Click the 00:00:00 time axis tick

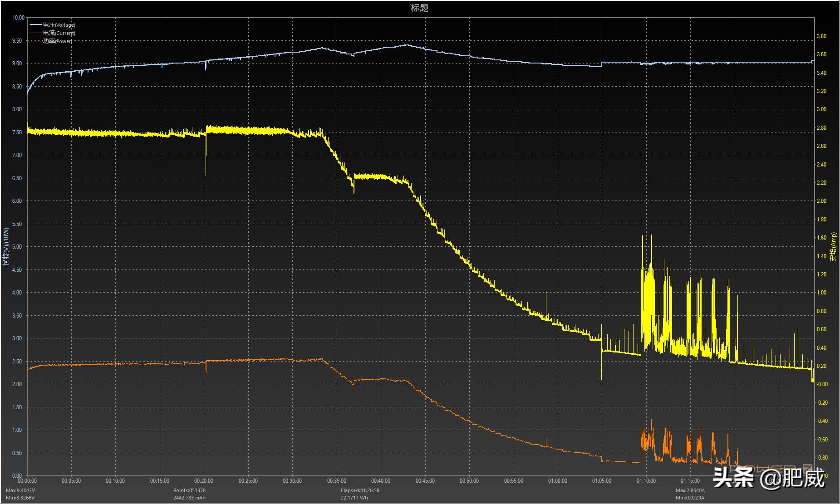[27, 481]
